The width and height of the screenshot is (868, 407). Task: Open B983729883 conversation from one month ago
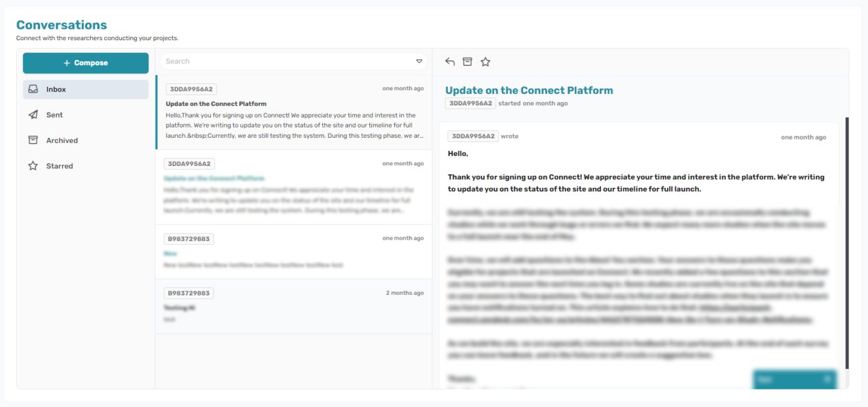(x=294, y=252)
